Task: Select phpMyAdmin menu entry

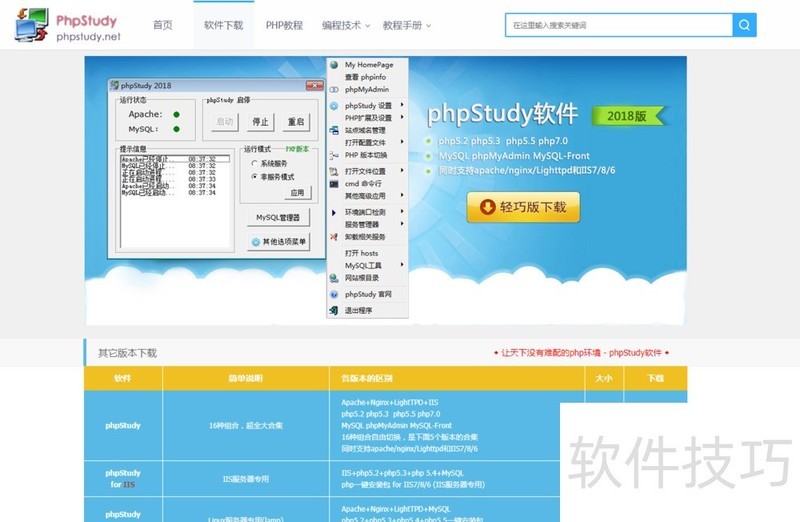Action: tap(367, 89)
